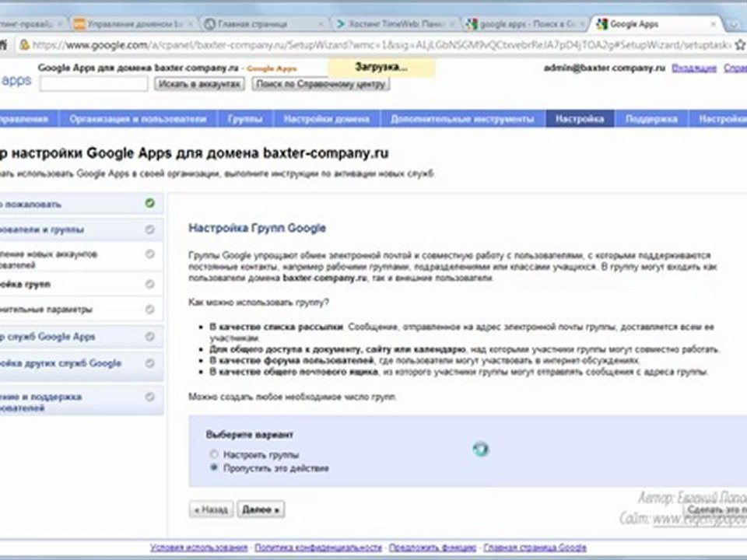
Task: Click the 'Далее »' button
Action: coord(261,509)
